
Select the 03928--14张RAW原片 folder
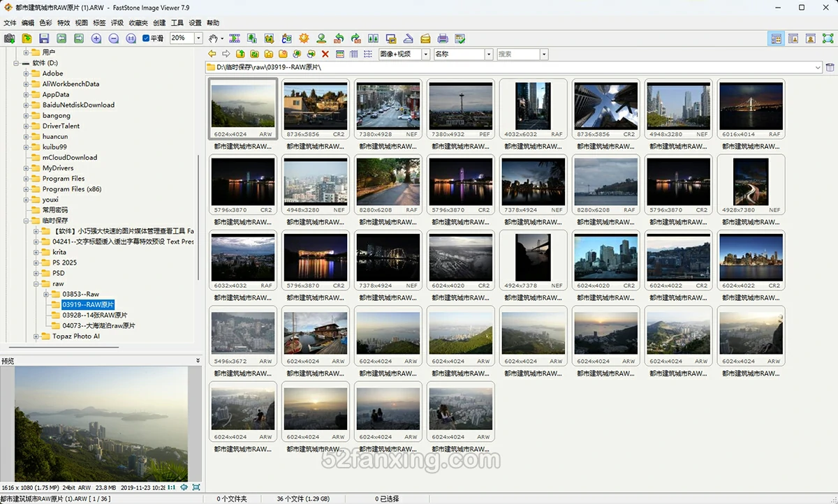click(95, 315)
